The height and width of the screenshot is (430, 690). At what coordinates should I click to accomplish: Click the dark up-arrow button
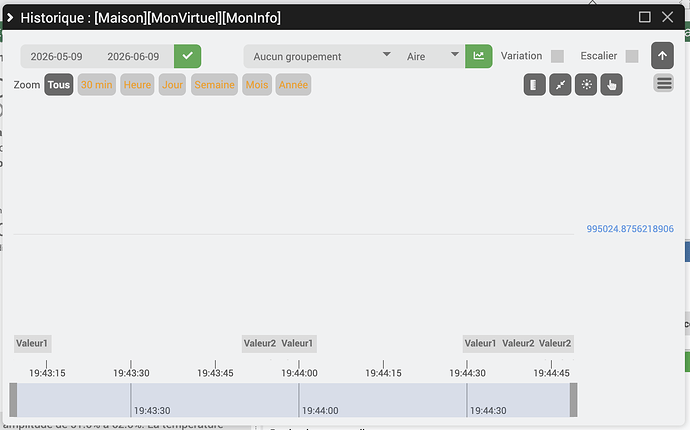coord(662,56)
